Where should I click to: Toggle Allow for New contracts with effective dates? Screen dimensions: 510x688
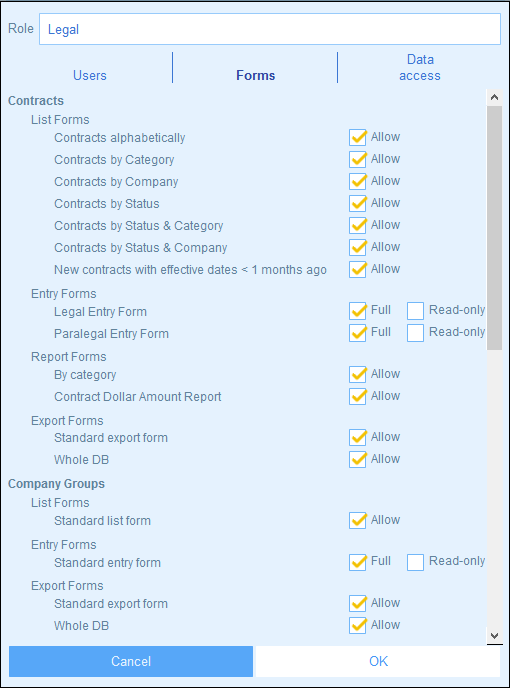tap(358, 269)
